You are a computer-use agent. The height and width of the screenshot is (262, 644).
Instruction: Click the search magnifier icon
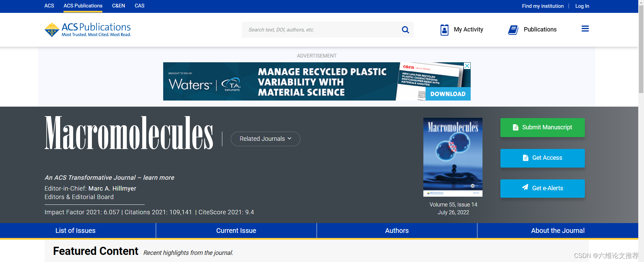[405, 30]
